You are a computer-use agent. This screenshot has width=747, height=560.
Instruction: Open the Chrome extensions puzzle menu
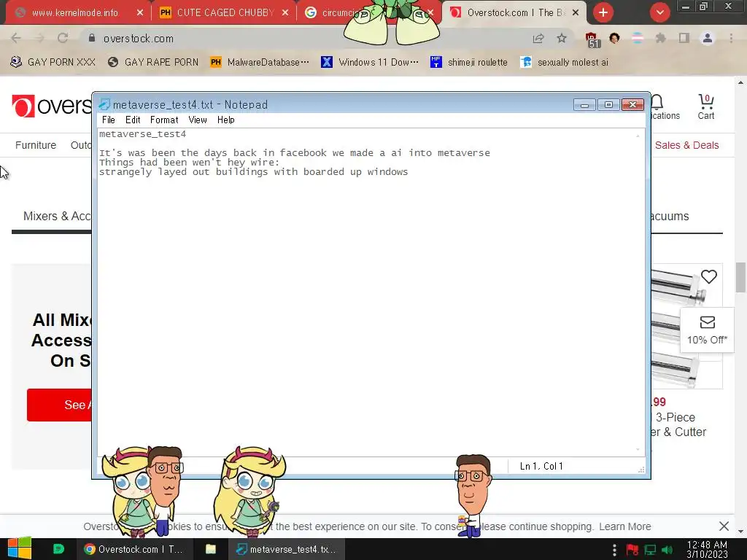pos(661,38)
